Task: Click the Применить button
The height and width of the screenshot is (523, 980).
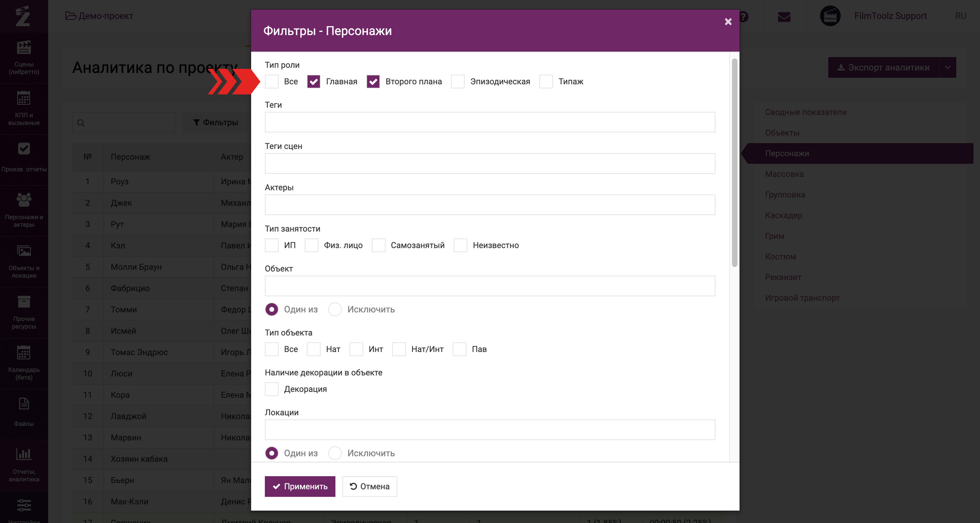Action: [x=300, y=487]
